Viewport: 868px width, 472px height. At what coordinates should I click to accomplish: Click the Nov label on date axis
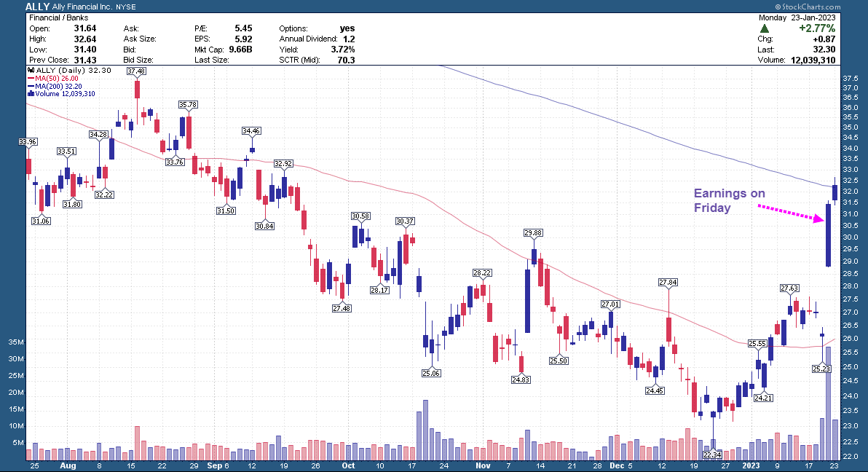[x=484, y=465]
